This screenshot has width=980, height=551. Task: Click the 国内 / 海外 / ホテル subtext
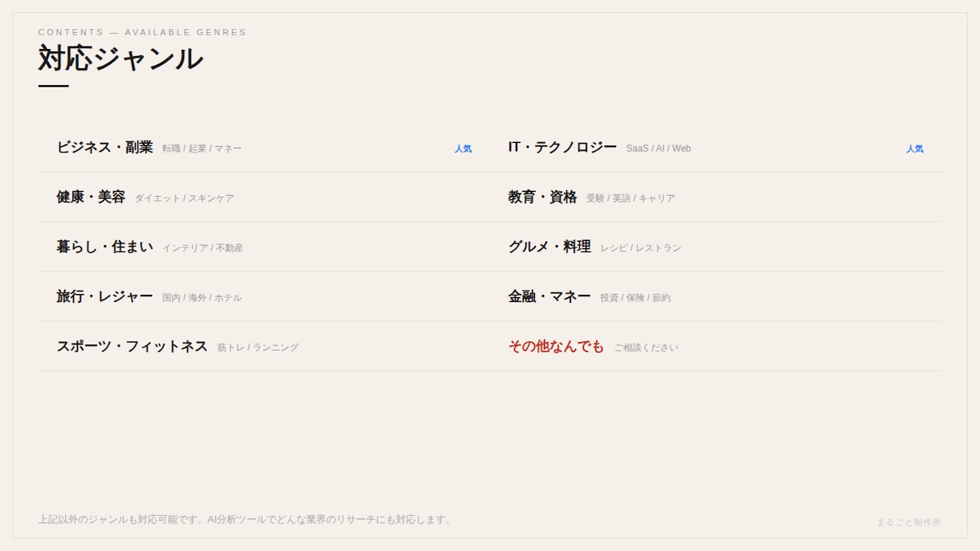click(x=202, y=298)
